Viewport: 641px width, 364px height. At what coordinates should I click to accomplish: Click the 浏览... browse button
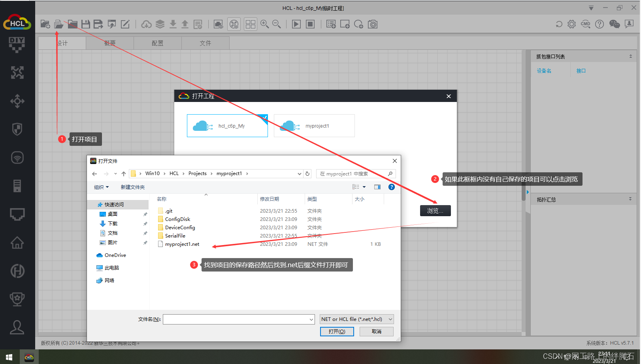(435, 211)
